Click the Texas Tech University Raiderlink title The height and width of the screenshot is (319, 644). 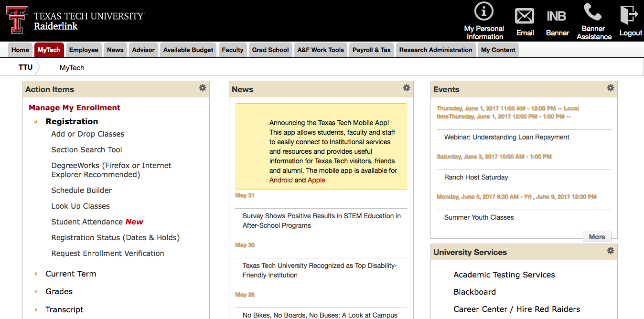click(89, 21)
